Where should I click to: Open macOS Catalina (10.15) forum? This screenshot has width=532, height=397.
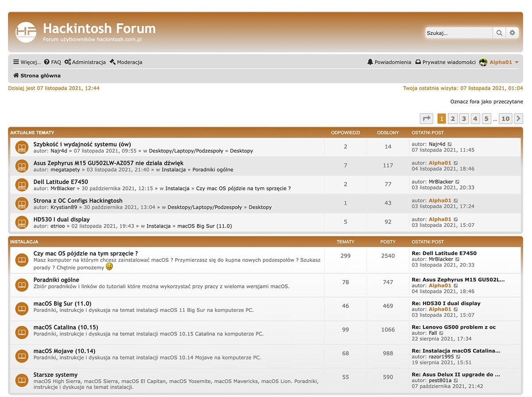[x=66, y=327]
